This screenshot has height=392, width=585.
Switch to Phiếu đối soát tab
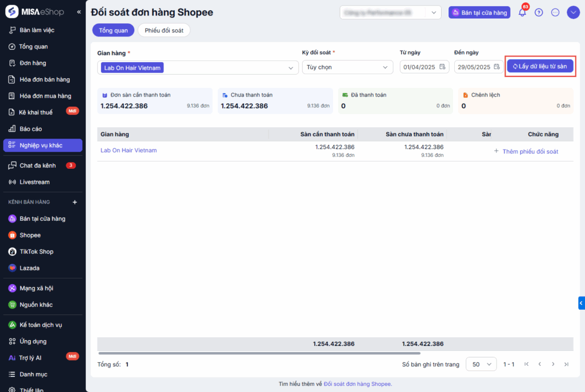(164, 30)
